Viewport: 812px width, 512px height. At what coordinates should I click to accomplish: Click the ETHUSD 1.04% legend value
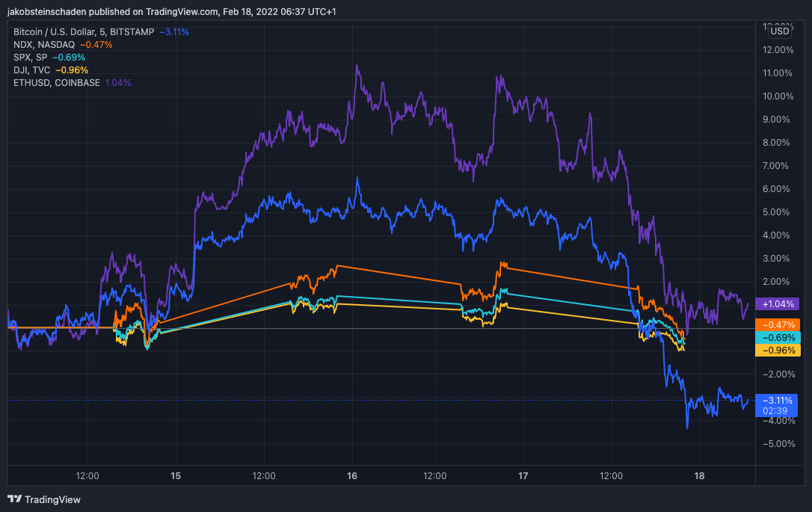[118, 83]
